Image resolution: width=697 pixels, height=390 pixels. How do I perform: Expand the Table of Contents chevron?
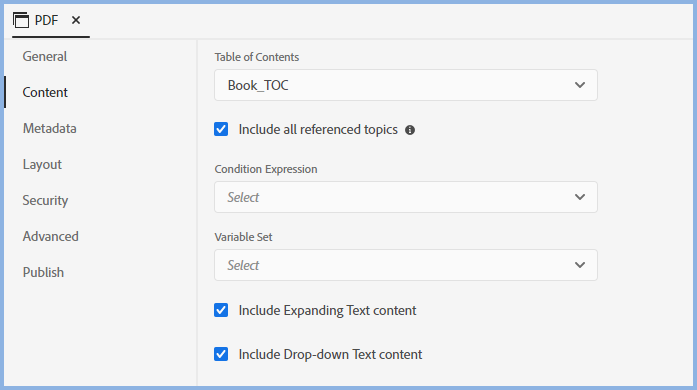tap(580, 85)
